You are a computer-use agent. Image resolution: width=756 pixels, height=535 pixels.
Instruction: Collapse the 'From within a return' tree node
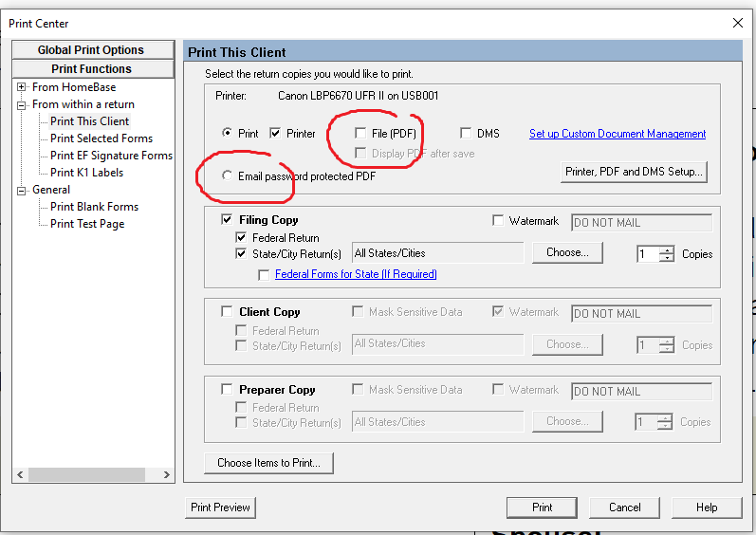[x=21, y=104]
